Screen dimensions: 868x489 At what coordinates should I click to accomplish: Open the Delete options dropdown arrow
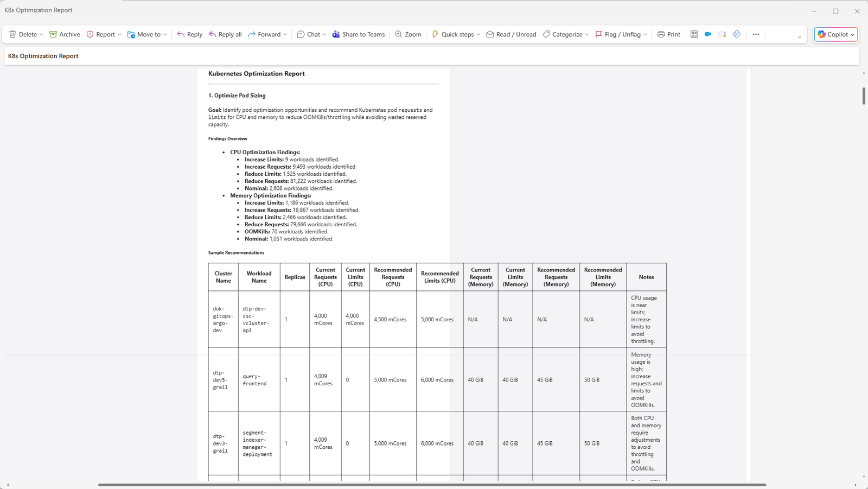(41, 35)
